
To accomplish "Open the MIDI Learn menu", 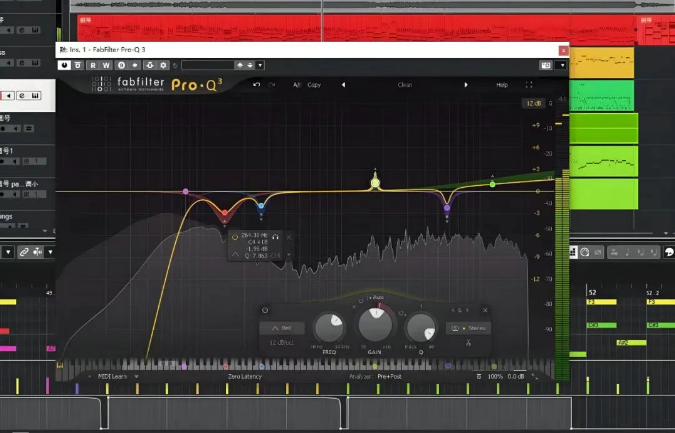I will [x=112, y=376].
